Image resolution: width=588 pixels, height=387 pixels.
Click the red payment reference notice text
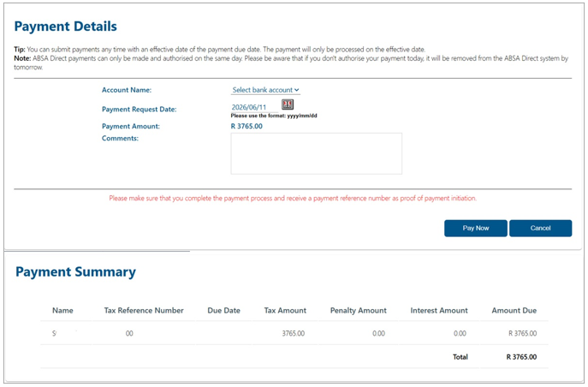point(293,199)
